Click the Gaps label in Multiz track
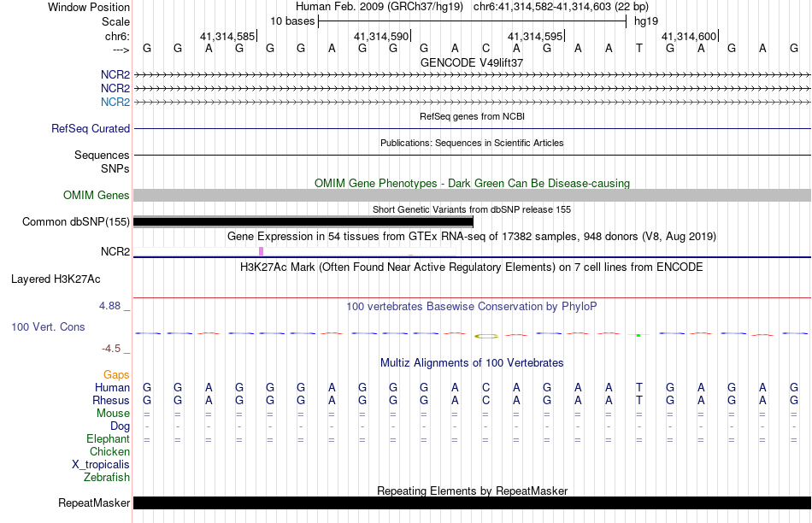Screen dimensions: 812x523 [x=116, y=374]
